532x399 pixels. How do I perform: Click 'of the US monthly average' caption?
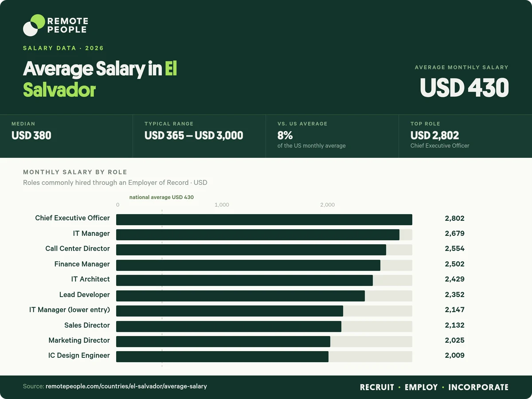(312, 146)
